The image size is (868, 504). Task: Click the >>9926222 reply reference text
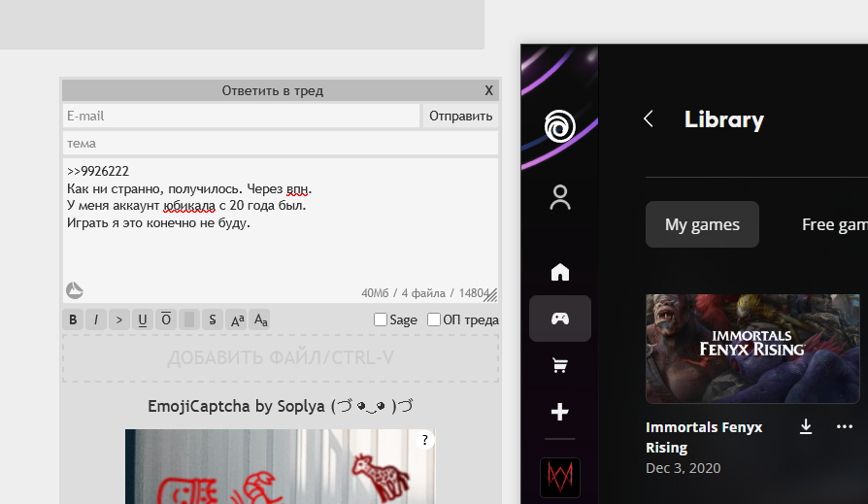(x=98, y=171)
